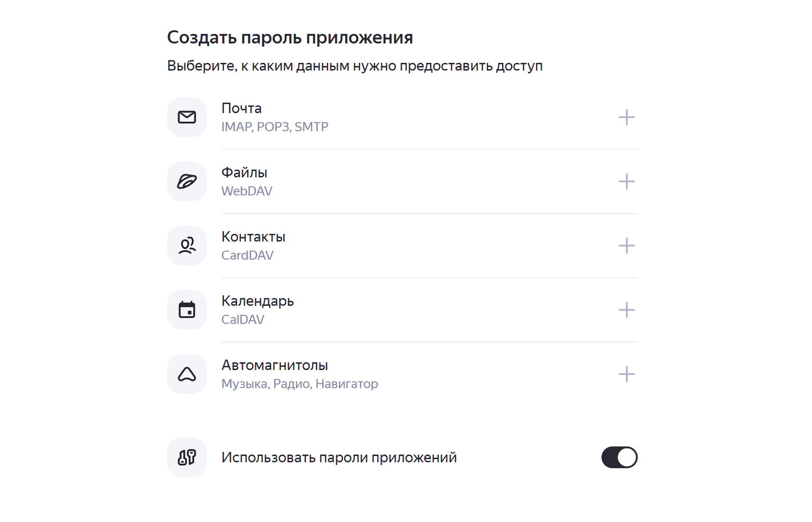This screenshot has height=522, width=812.
Task: Click the Calendar icon
Action: pyautogui.click(x=187, y=310)
